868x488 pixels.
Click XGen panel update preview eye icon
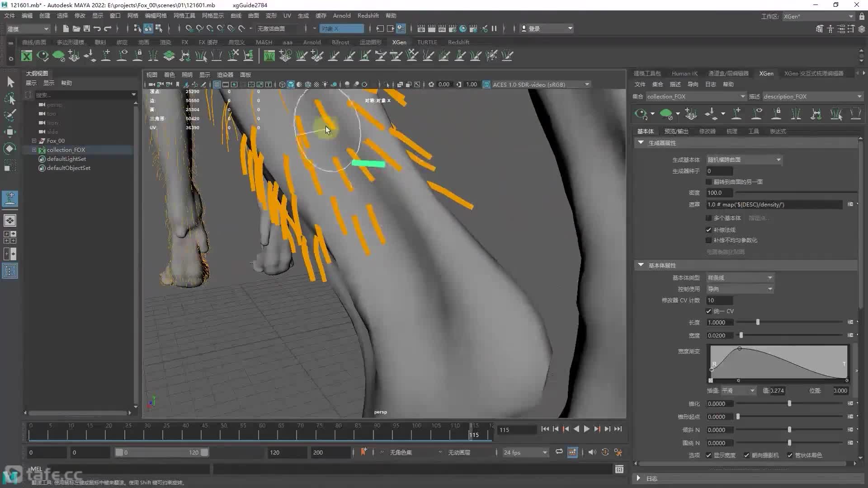pyautogui.click(x=640, y=114)
